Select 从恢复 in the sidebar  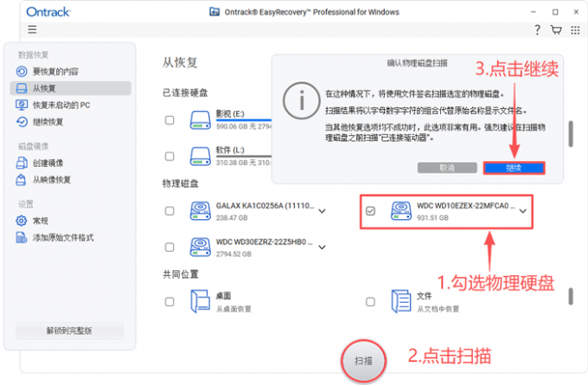(71, 88)
